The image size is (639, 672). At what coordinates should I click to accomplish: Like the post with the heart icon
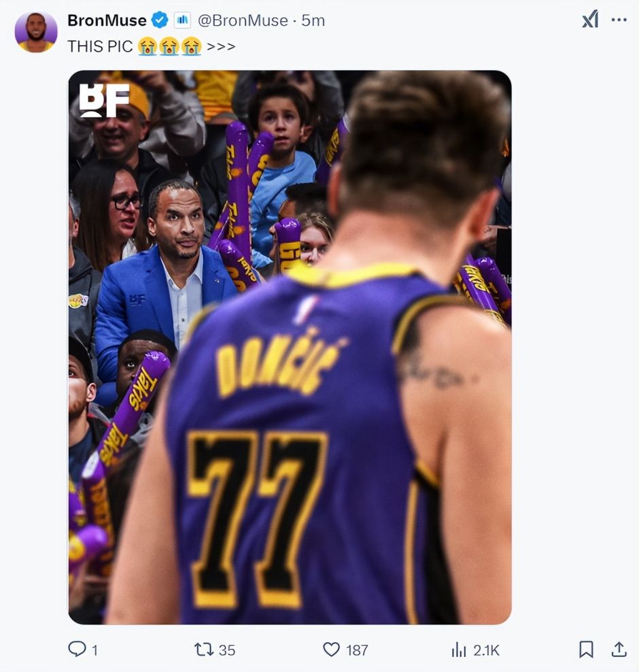click(331, 650)
